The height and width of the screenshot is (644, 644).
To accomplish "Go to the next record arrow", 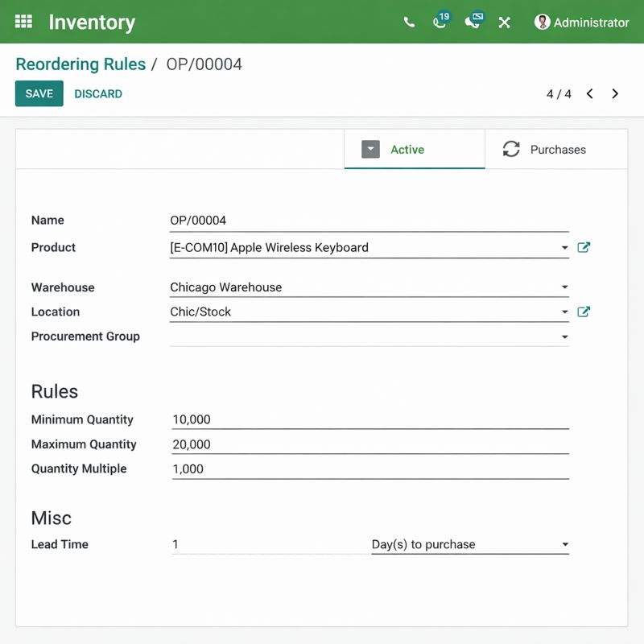I will (615, 94).
